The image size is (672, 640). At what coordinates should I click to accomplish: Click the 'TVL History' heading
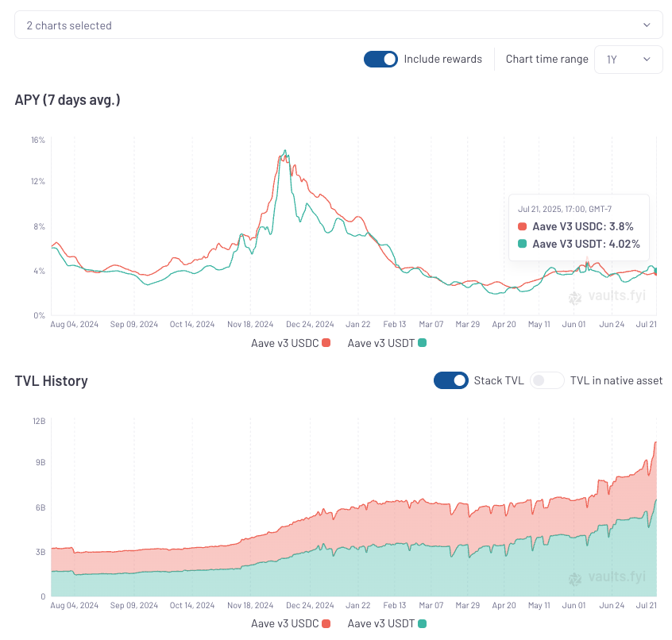tap(52, 381)
